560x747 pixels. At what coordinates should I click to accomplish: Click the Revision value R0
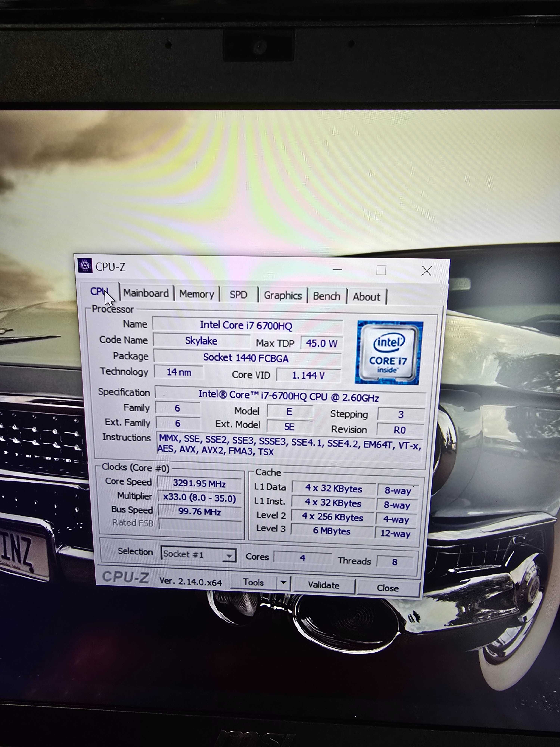point(400,430)
